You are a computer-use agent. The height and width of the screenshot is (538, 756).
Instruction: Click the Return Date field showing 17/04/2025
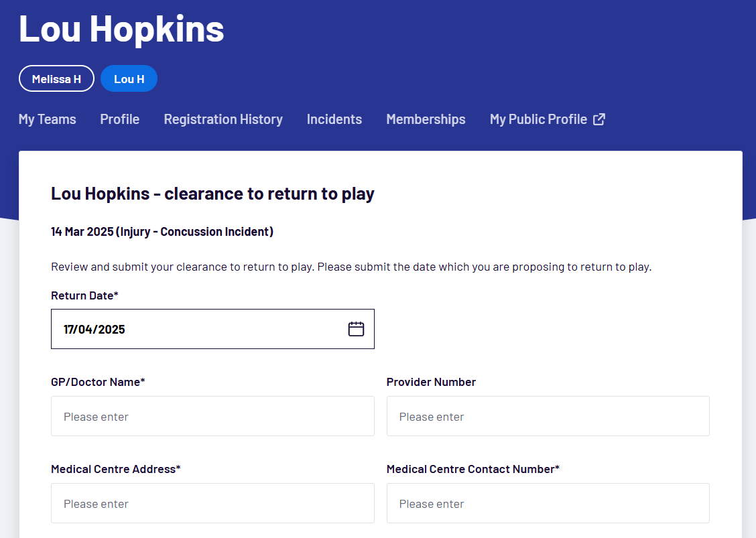click(201, 329)
